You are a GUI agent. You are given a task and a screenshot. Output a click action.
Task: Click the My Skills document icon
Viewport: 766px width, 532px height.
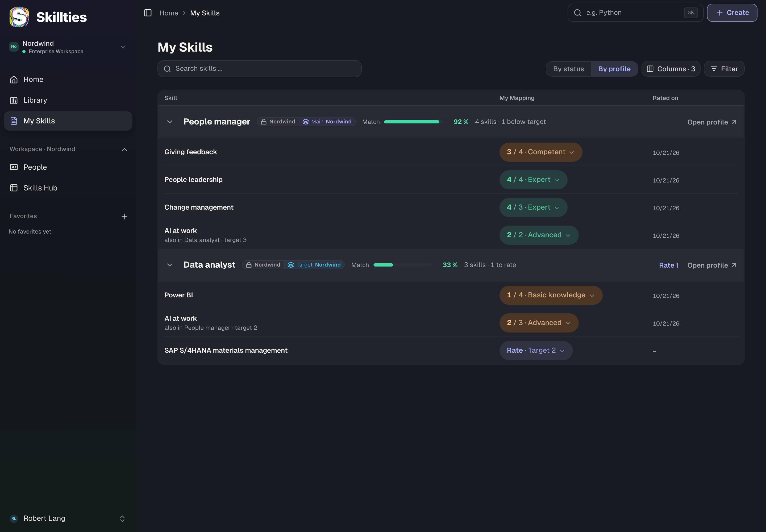[14, 121]
